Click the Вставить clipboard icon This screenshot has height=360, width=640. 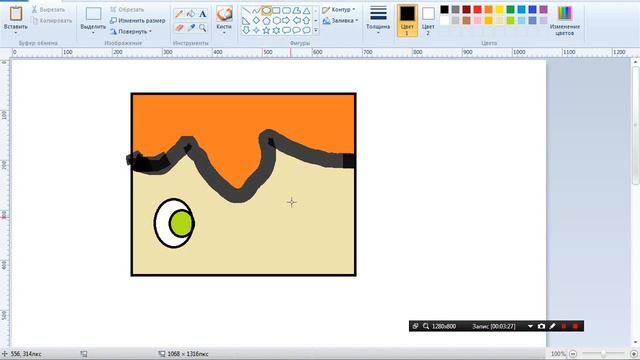(x=16, y=13)
